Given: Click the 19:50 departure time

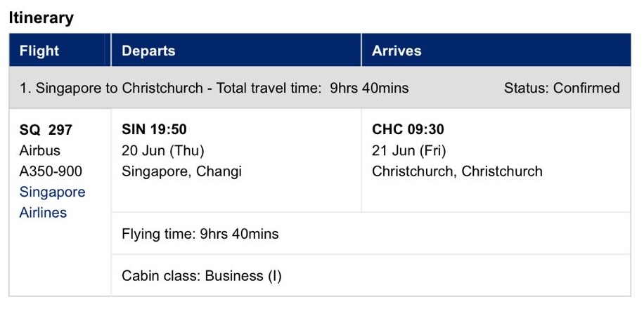Looking at the screenshot, I should [x=169, y=130].
